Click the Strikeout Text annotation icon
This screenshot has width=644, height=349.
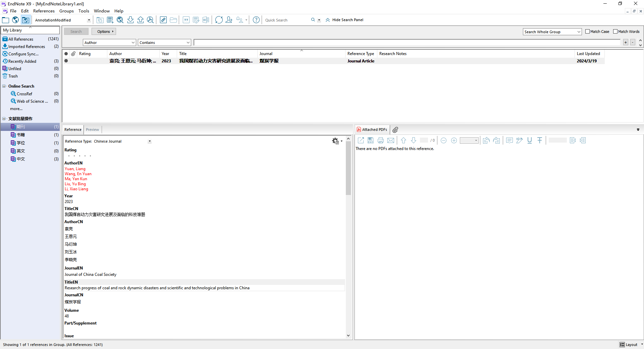540,141
